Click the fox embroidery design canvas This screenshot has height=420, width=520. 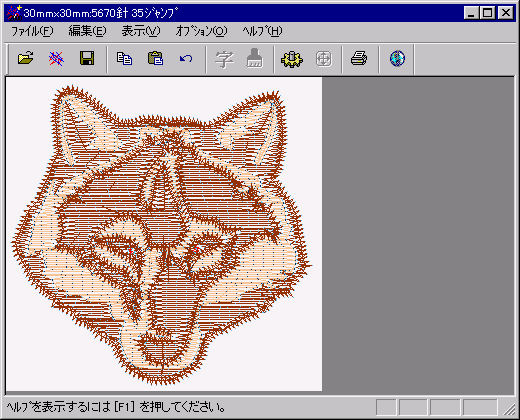164,234
